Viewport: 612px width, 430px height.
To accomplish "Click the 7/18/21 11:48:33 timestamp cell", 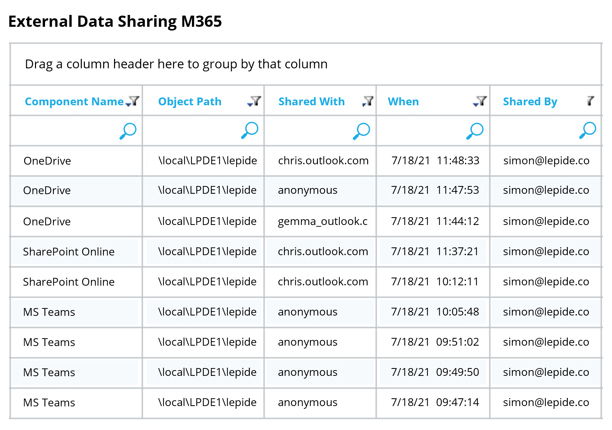I will pyautogui.click(x=435, y=160).
